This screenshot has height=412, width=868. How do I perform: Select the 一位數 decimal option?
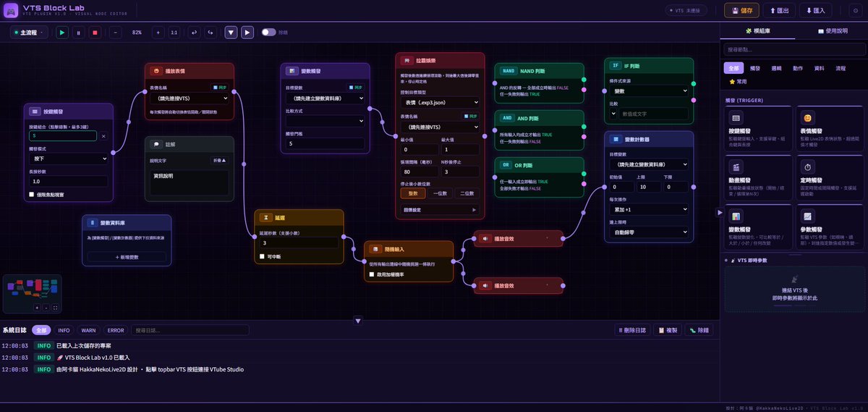pyautogui.click(x=440, y=193)
